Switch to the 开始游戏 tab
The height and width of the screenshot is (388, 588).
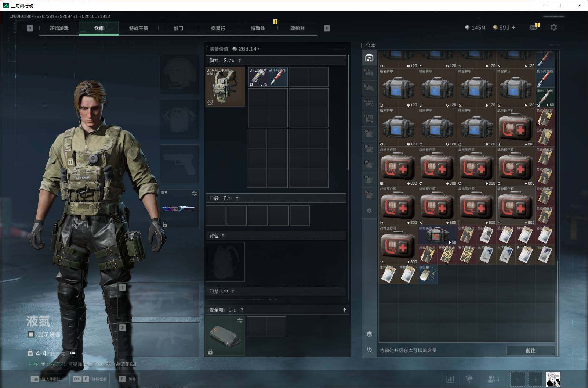point(59,28)
